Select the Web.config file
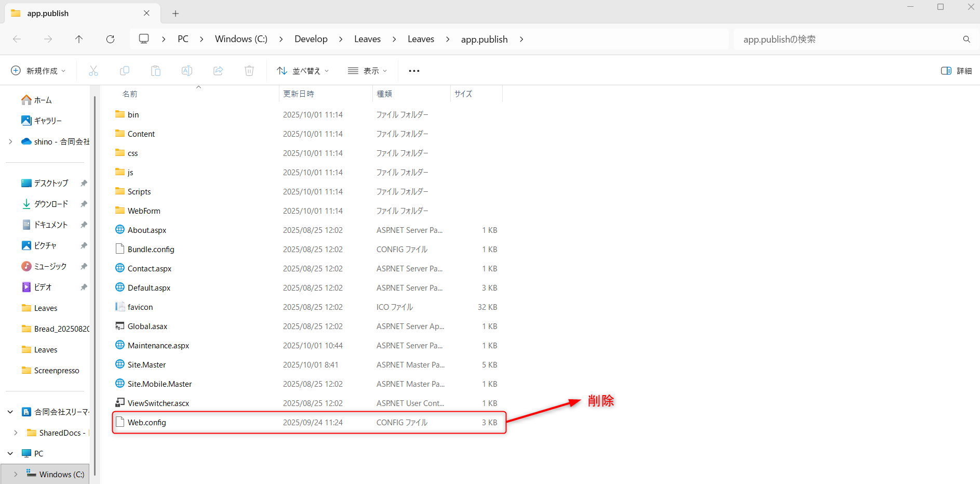 click(147, 422)
